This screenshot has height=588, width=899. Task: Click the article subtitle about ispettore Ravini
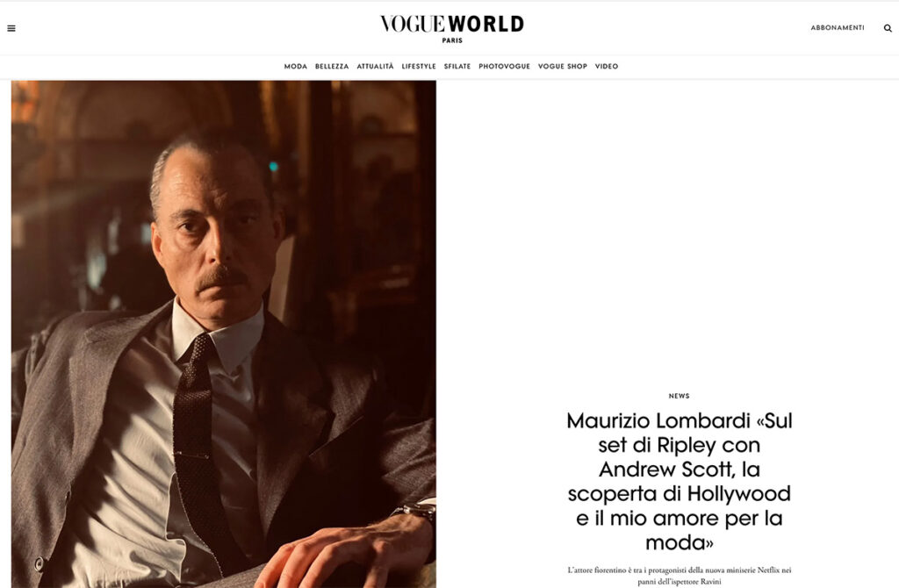click(x=680, y=576)
